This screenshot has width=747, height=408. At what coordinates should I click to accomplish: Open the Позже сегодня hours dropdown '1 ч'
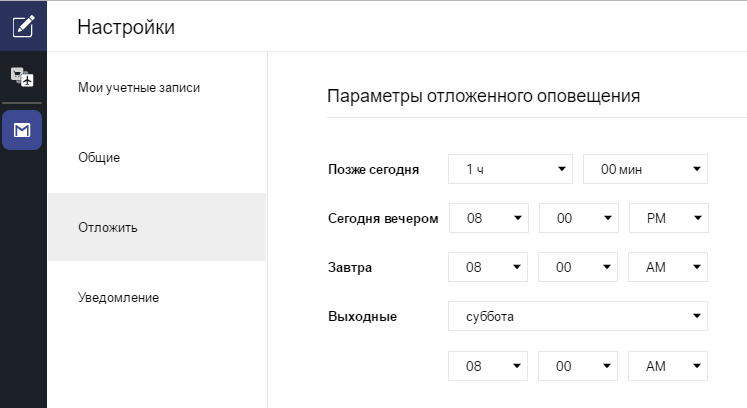510,169
